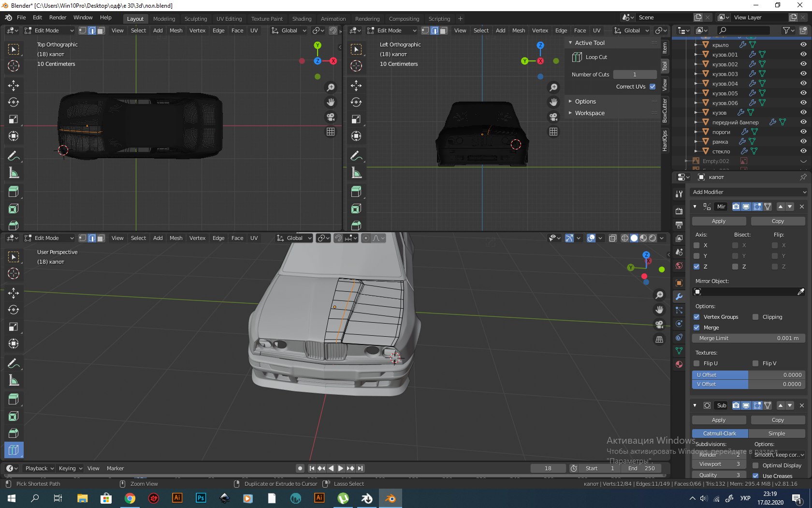Image resolution: width=812 pixels, height=508 pixels.
Task: Adjust the Merge Limit slider
Action: coord(749,338)
